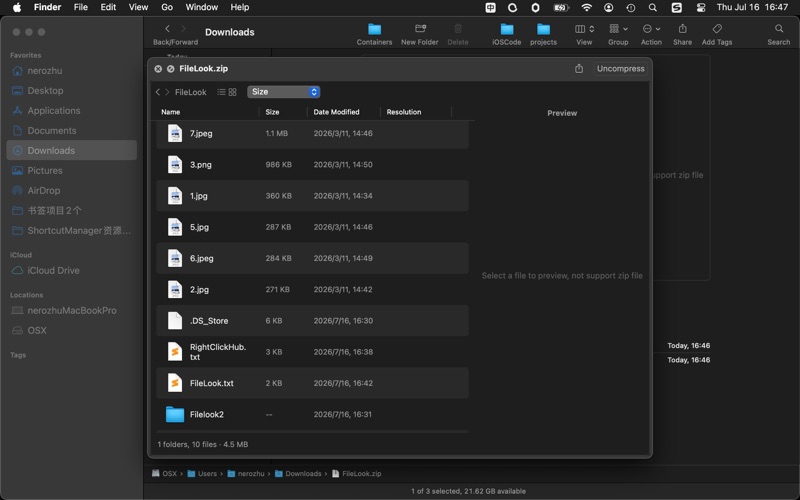Sort by the Name column header

coord(170,112)
